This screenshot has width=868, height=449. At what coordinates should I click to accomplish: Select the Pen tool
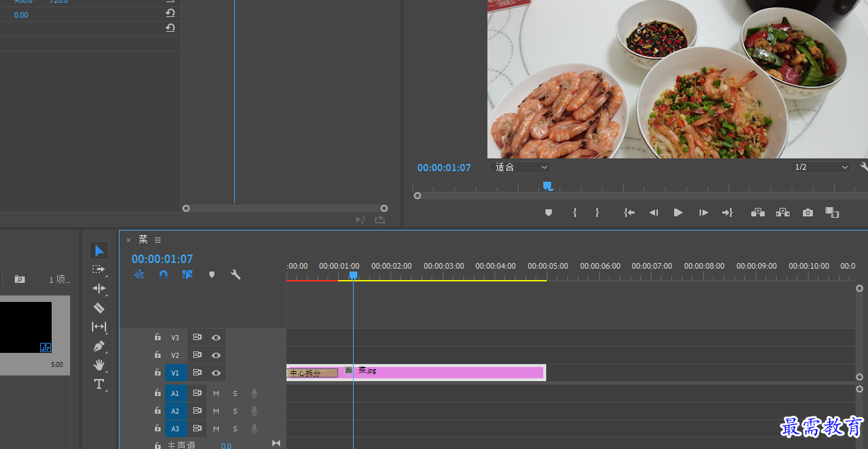pyautogui.click(x=99, y=346)
